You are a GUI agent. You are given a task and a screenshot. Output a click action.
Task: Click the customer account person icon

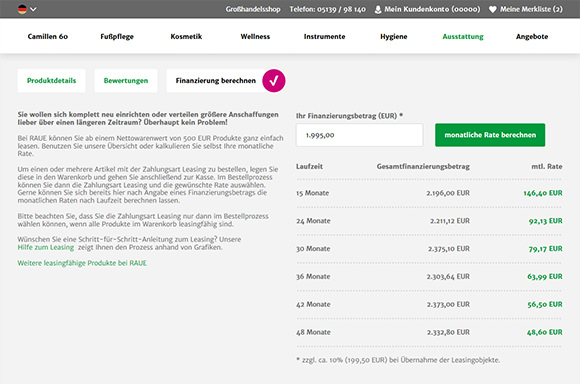tap(378, 10)
